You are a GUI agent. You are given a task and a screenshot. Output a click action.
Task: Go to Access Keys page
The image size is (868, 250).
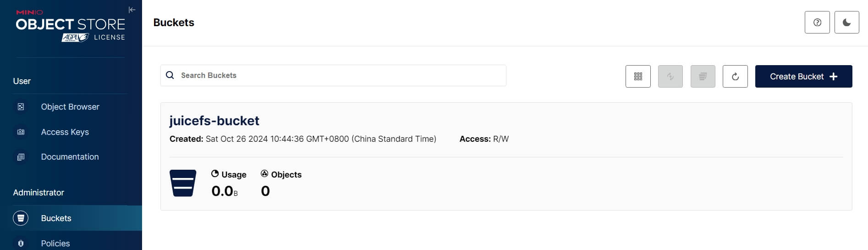click(65, 132)
